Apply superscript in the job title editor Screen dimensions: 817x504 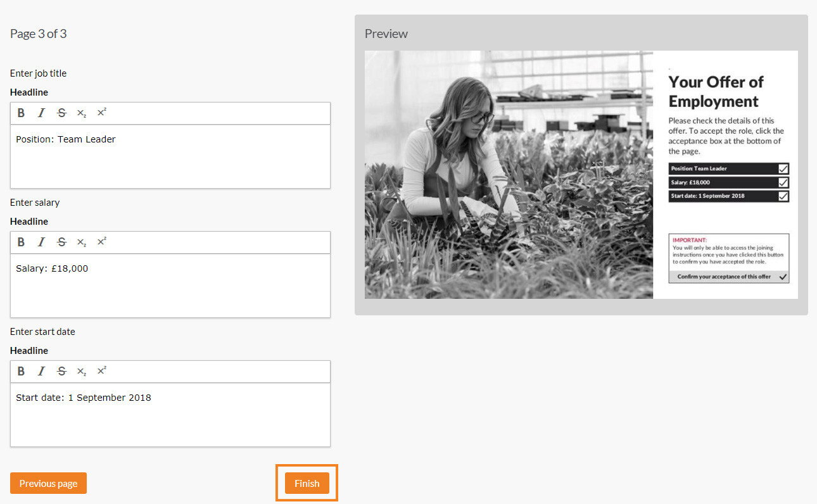coord(101,113)
